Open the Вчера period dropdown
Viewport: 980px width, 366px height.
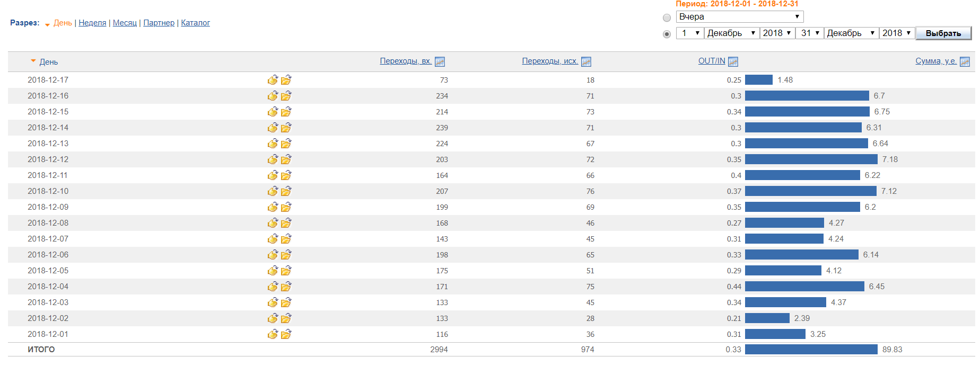coord(739,17)
